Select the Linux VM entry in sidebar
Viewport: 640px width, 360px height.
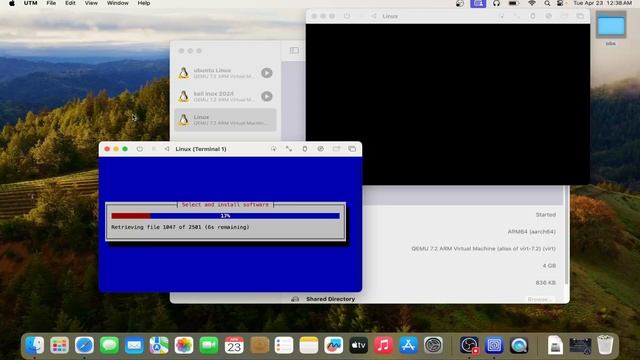click(x=225, y=120)
